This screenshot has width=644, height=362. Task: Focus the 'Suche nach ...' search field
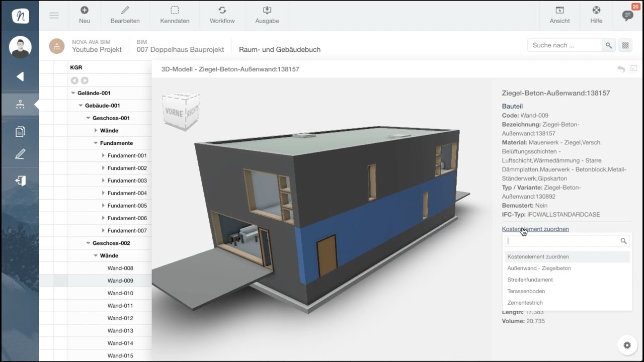[x=565, y=45]
